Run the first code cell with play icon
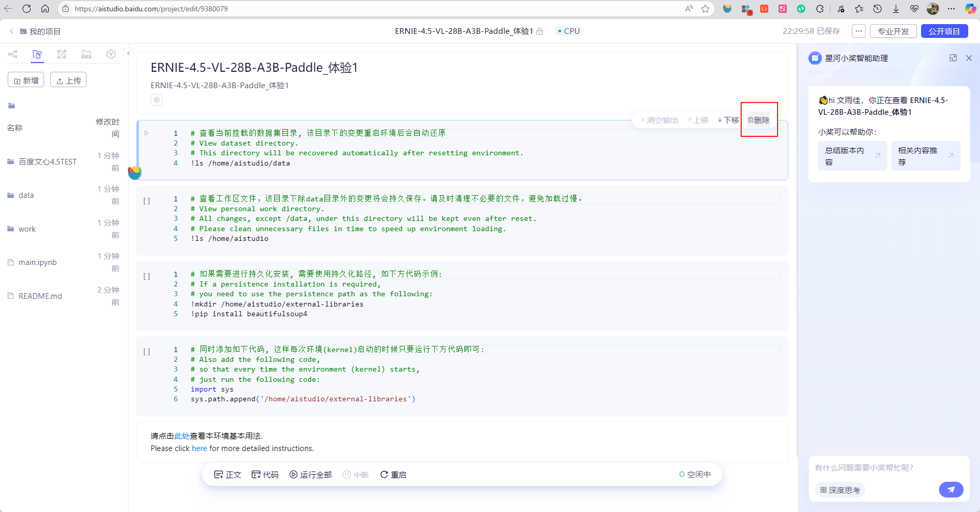980x512 pixels. tap(147, 133)
